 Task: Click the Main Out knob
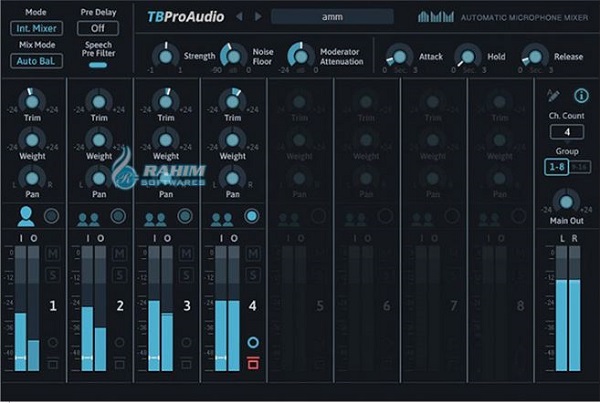tap(566, 202)
